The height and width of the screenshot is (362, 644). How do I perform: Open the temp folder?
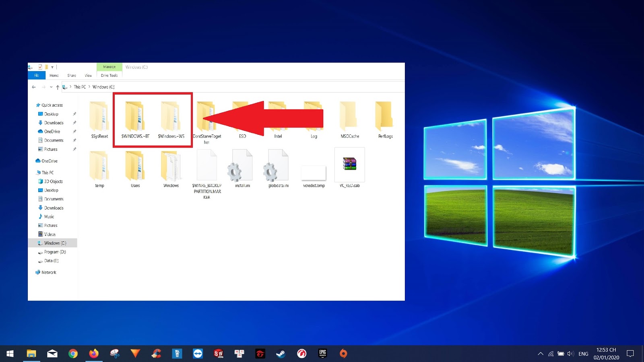(99, 169)
